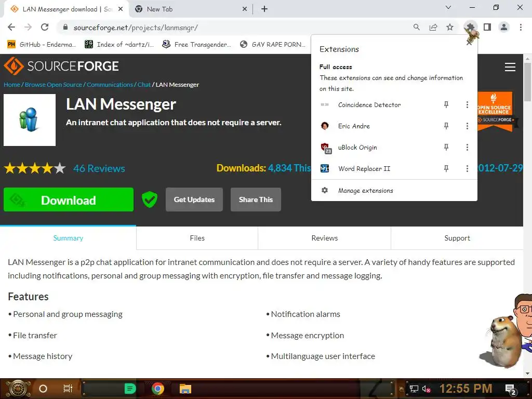Screen dimensions: 532x399
Task: Open the 46 Reviews link
Action: [99, 168]
